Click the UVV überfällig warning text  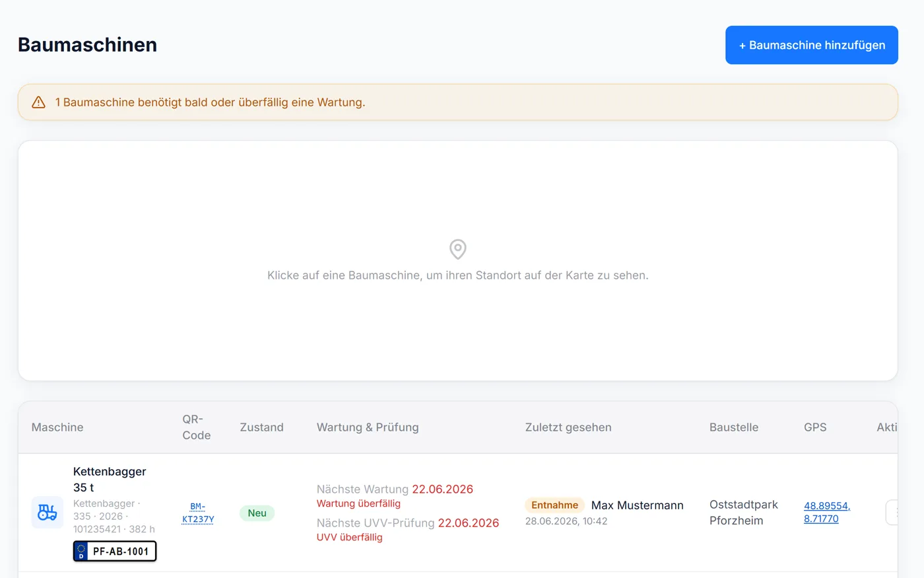350,537
